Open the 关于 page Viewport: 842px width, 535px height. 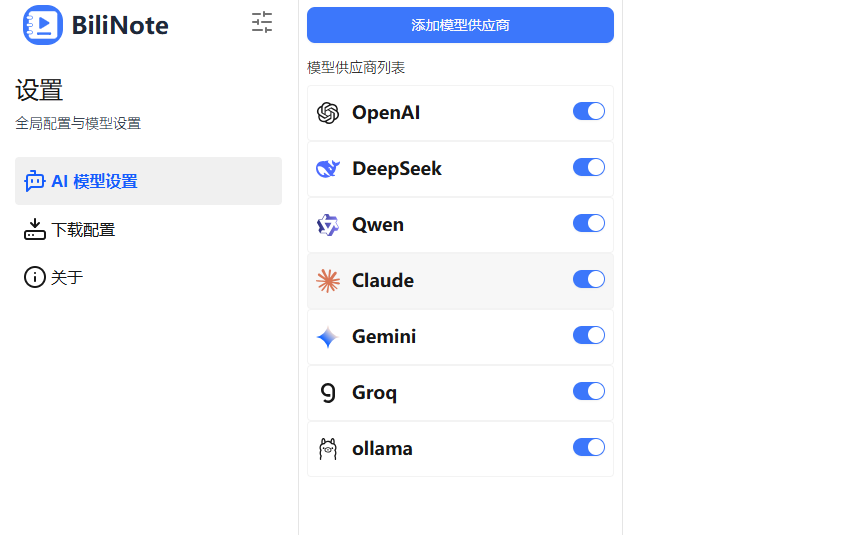pos(148,277)
